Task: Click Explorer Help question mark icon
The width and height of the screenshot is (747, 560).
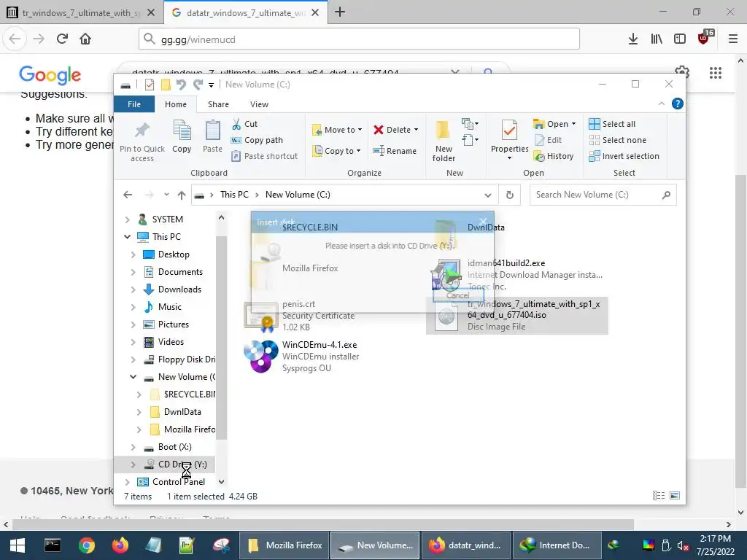Action: pos(678,104)
